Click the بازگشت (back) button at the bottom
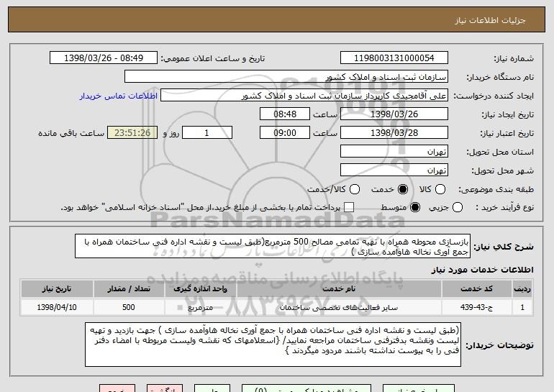 pos(165,388)
